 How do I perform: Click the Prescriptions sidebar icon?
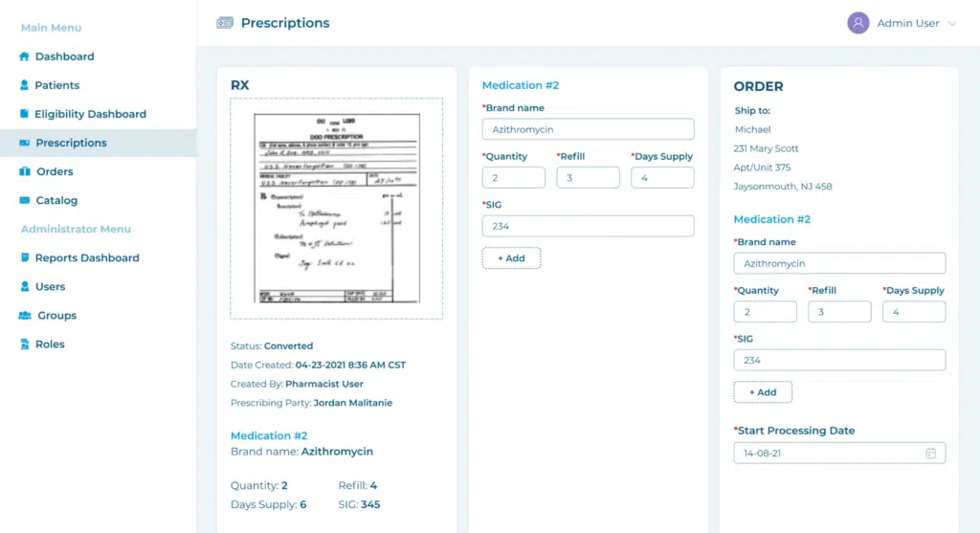24,143
